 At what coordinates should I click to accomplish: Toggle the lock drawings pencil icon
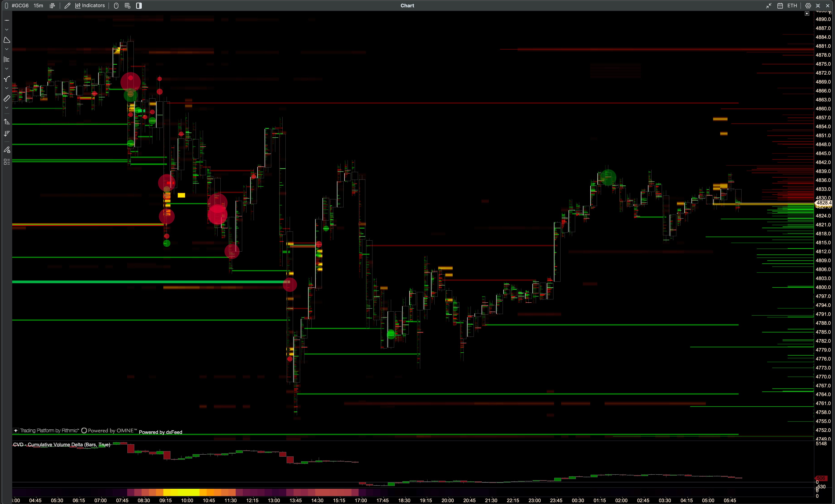7,149
